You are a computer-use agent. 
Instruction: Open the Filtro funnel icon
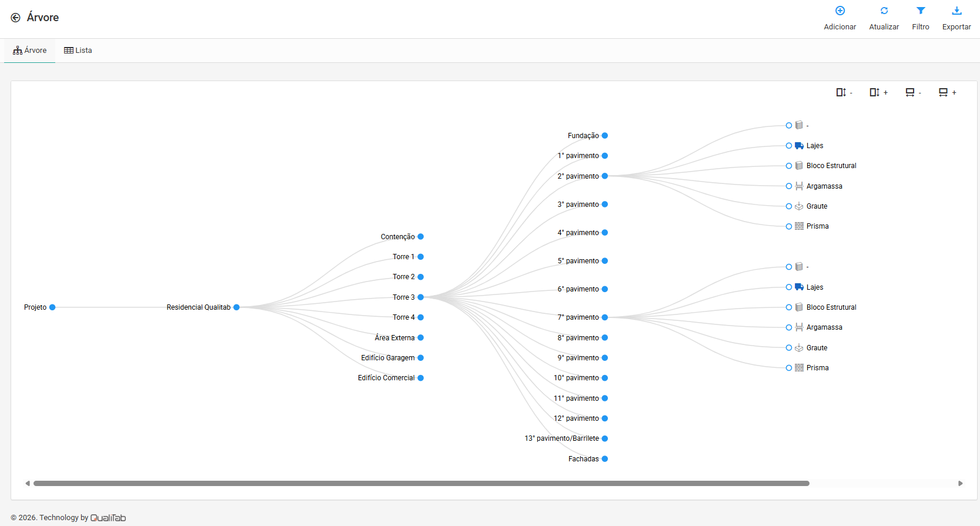coord(921,11)
